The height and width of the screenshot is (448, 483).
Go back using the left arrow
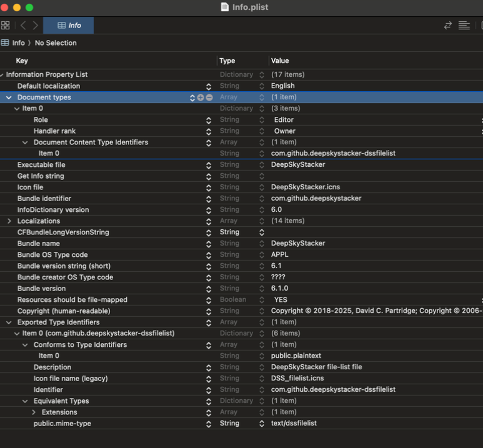(23, 26)
